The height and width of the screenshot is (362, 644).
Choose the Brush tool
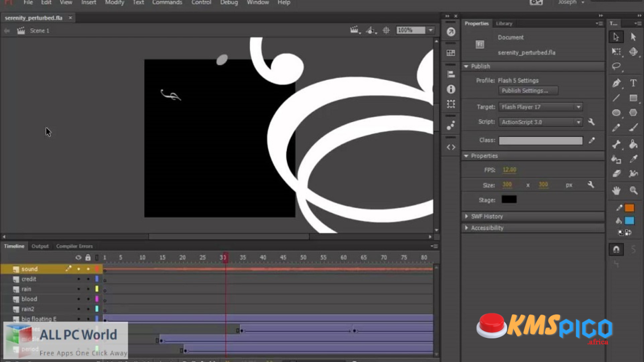(633, 128)
